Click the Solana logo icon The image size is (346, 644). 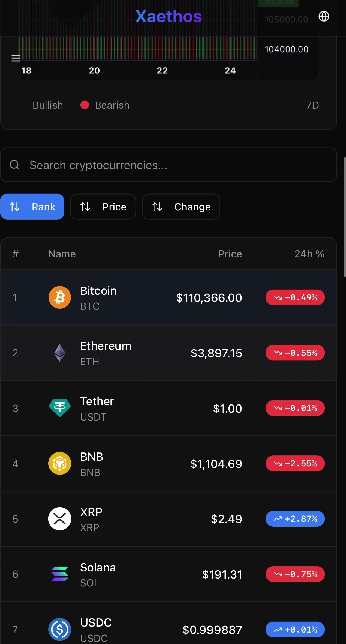coord(60,574)
